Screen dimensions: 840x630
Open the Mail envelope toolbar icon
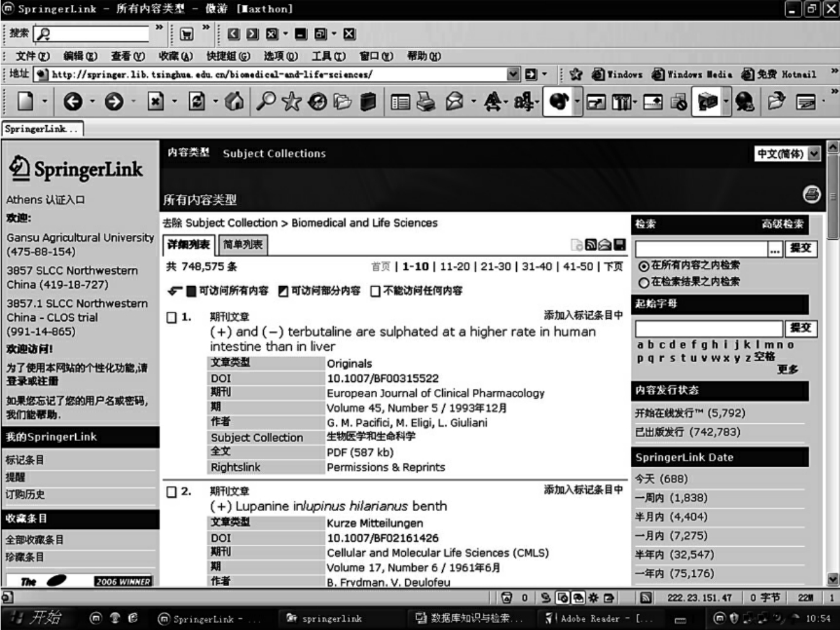(455, 101)
